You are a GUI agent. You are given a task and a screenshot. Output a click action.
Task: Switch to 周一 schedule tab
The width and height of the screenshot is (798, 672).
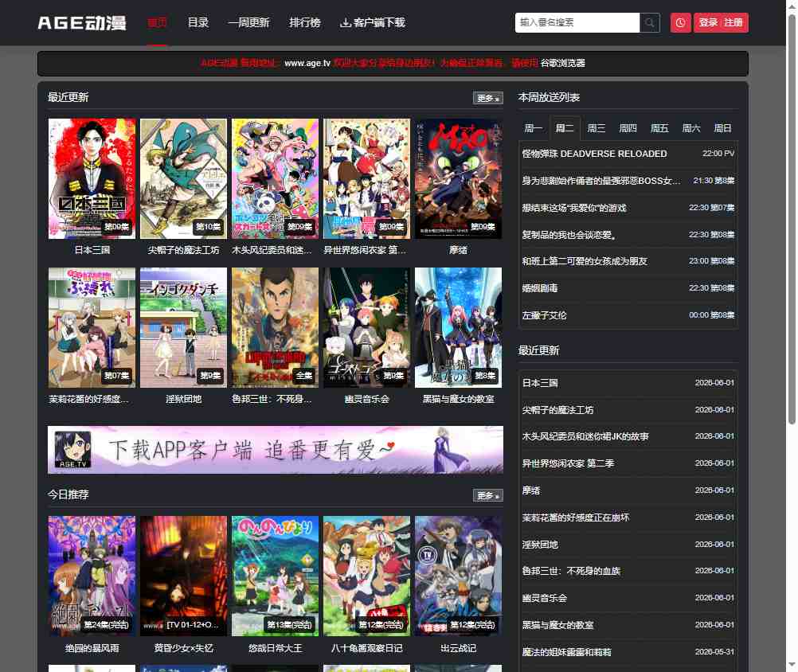[534, 128]
